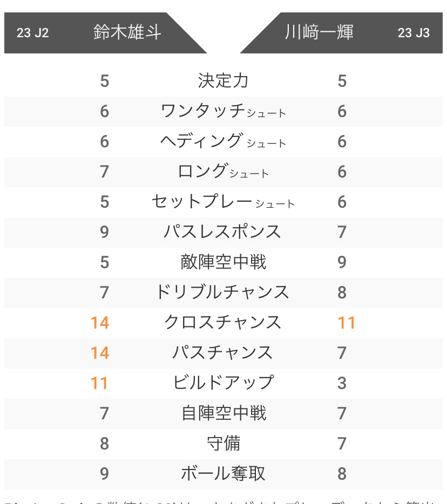Select the ワンタッチシュート stat label

pyautogui.click(x=223, y=111)
